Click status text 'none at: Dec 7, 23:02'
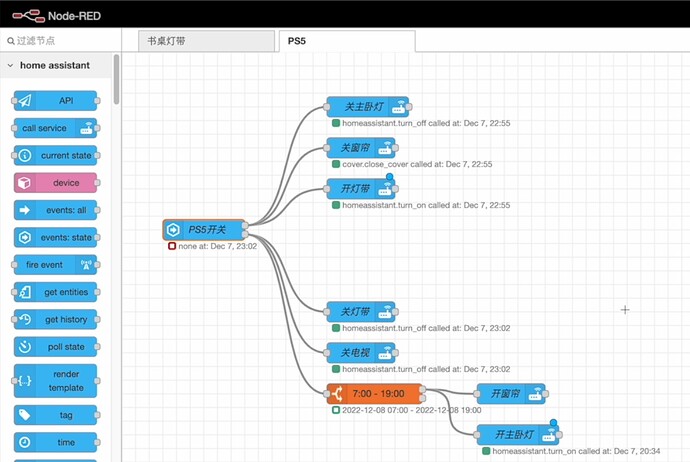 click(217, 246)
